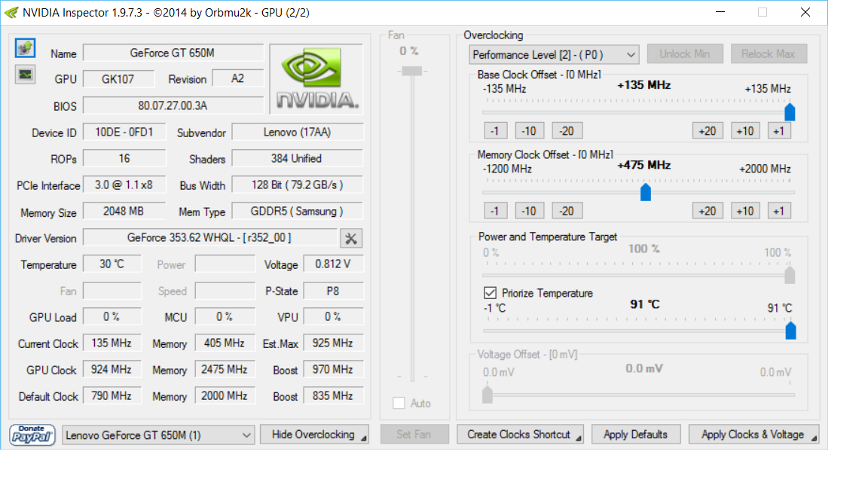Toggle the Priorize Temperature checkbox
868x488 pixels.
pyautogui.click(x=490, y=293)
